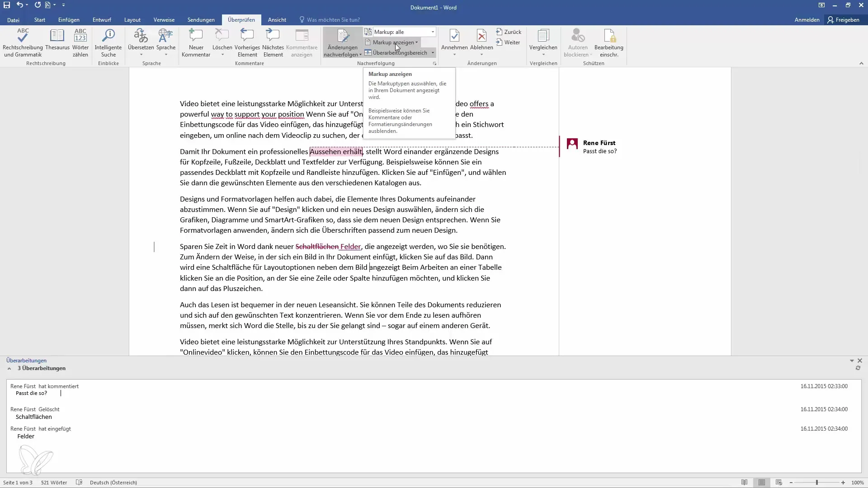Open the Thesaurus tool
This screenshot has width=868, height=488.
(x=57, y=40)
